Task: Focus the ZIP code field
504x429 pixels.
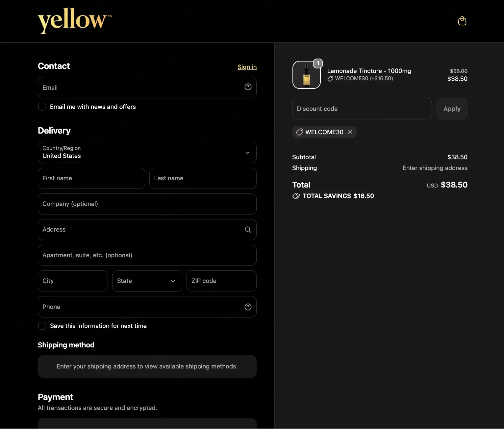Action: pyautogui.click(x=221, y=281)
